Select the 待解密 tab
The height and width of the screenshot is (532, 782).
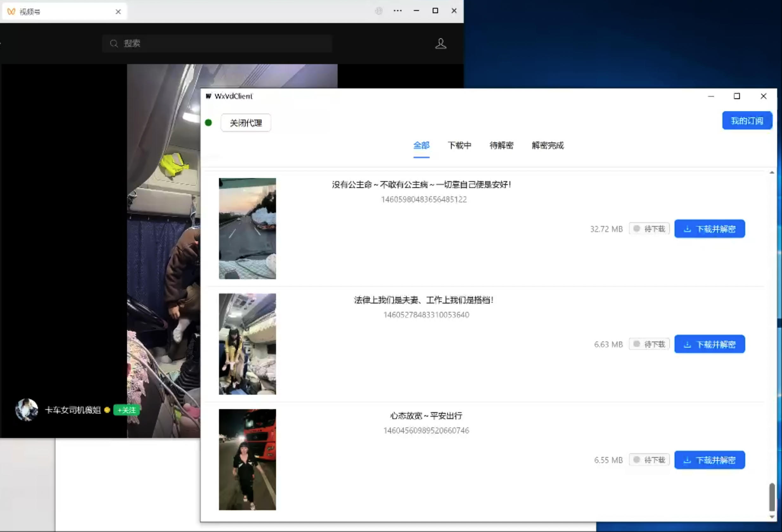click(501, 146)
